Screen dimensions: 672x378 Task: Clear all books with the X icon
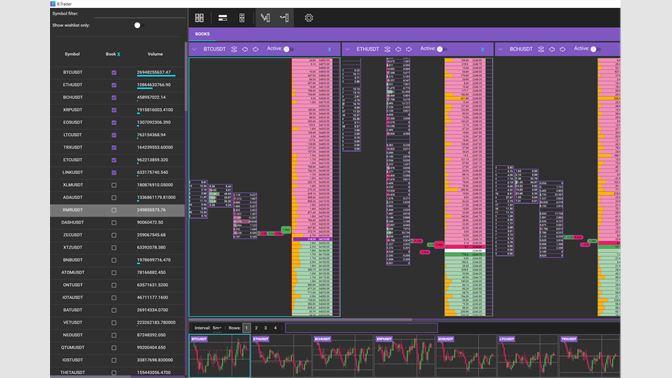click(x=119, y=54)
